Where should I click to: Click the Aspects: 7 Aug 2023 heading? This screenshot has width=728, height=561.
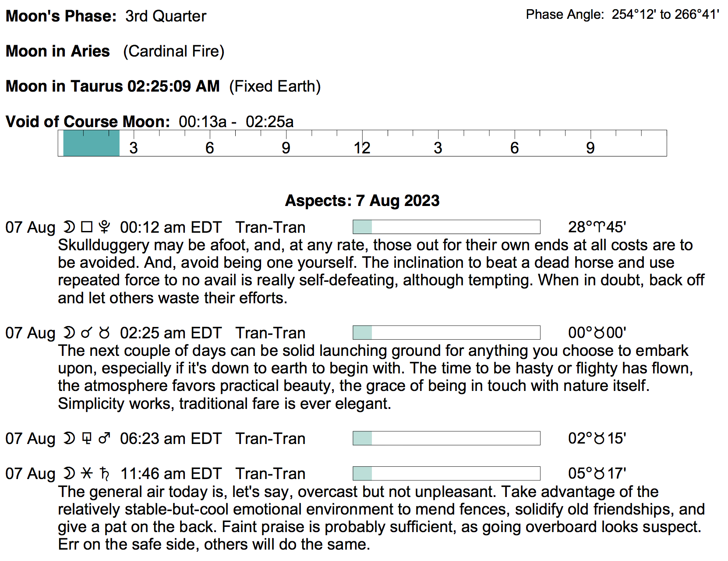coord(362,201)
